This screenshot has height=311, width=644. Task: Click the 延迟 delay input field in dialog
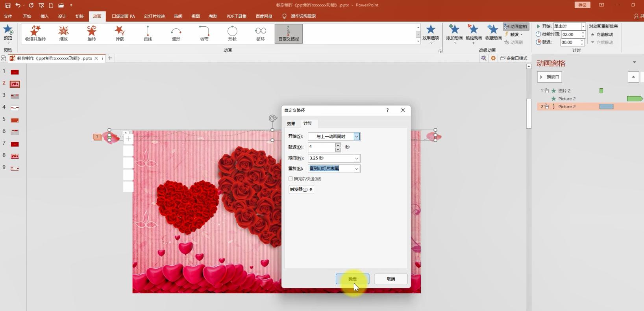(321, 147)
